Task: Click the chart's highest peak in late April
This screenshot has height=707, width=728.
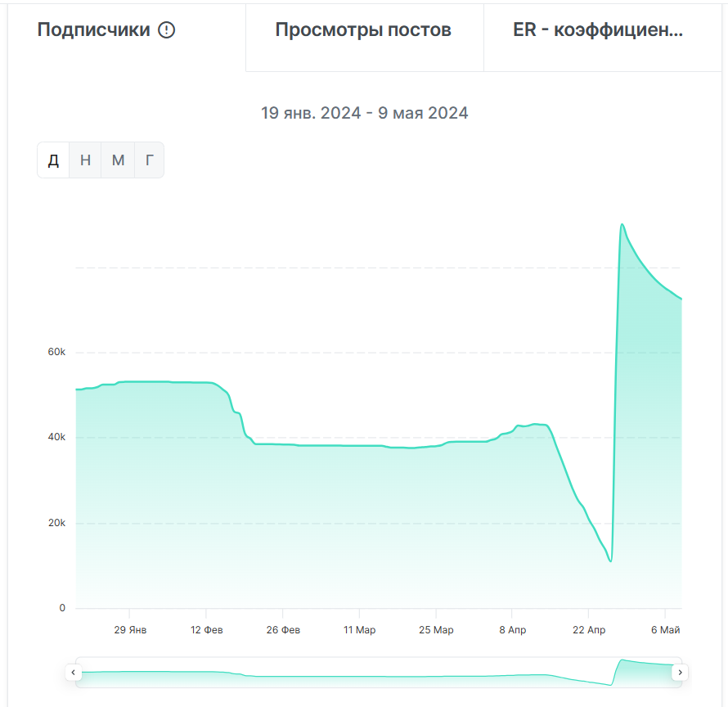Action: coord(622,224)
